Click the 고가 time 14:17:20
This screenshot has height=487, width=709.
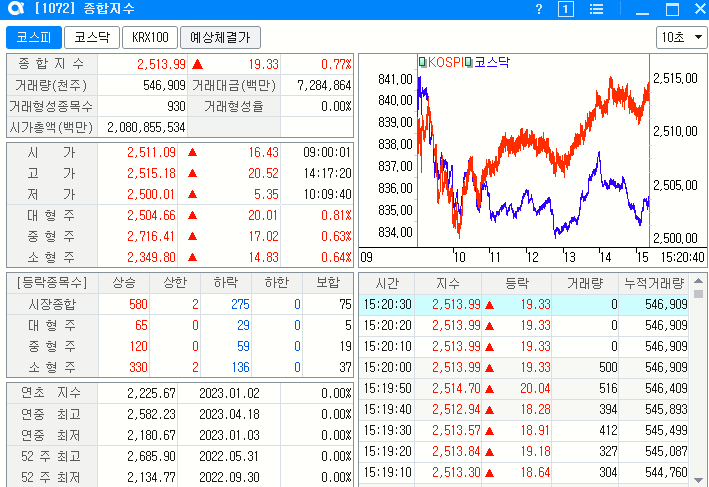tap(327, 173)
